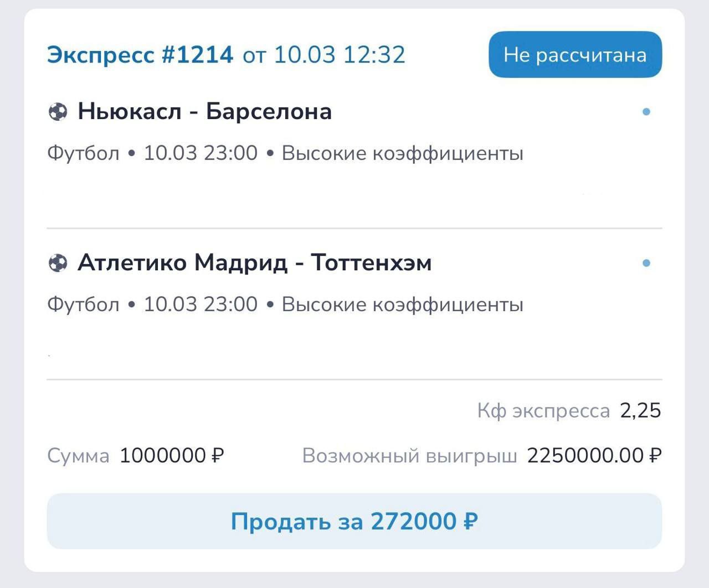Image resolution: width=709 pixels, height=588 pixels.
Task: Click the 'Не рассчитана' status badge
Action: 575,55
